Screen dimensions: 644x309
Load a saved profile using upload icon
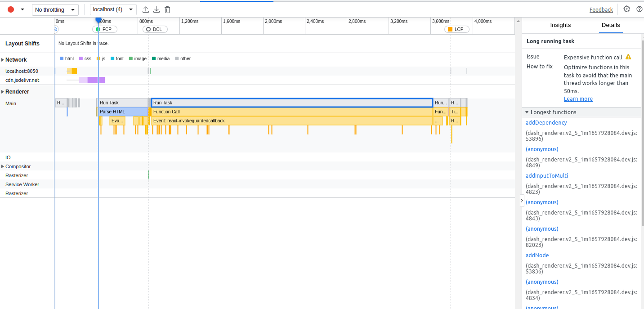145,9
